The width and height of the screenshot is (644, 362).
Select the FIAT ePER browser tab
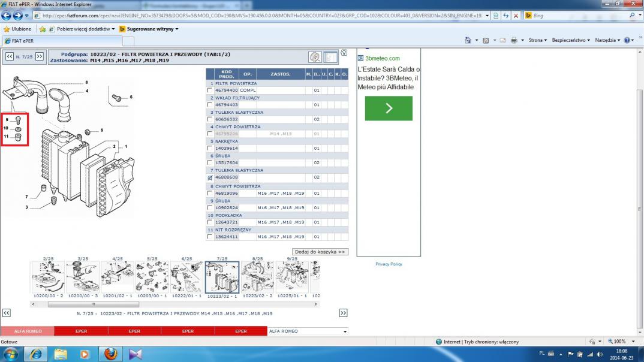tap(62, 41)
